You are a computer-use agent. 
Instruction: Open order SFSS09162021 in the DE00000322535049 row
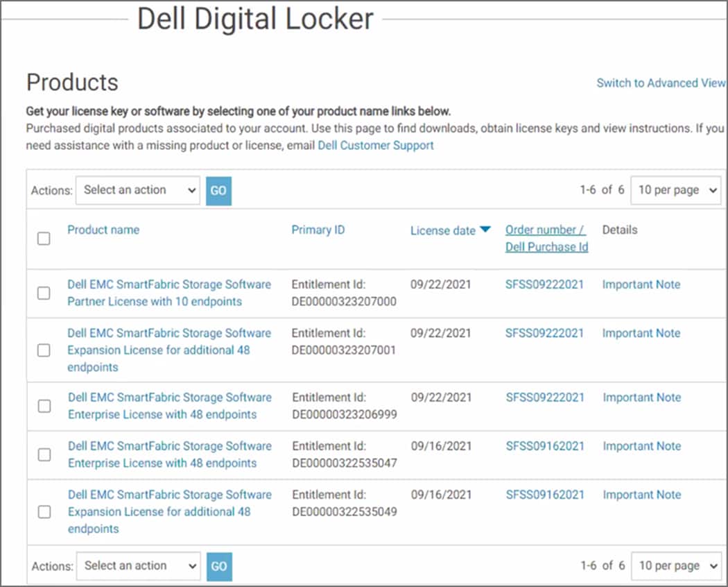coord(544,495)
